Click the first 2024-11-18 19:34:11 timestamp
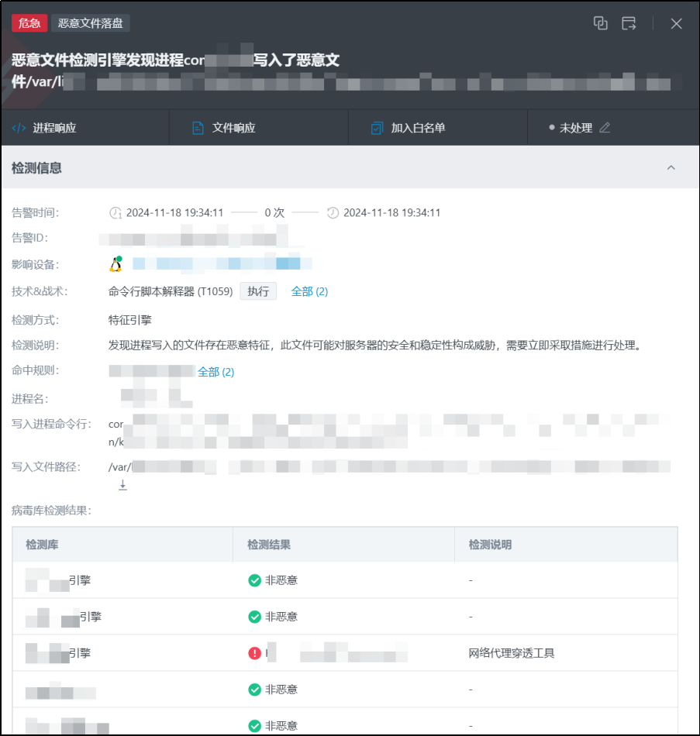Viewport: 700px width, 736px height. pos(174,212)
